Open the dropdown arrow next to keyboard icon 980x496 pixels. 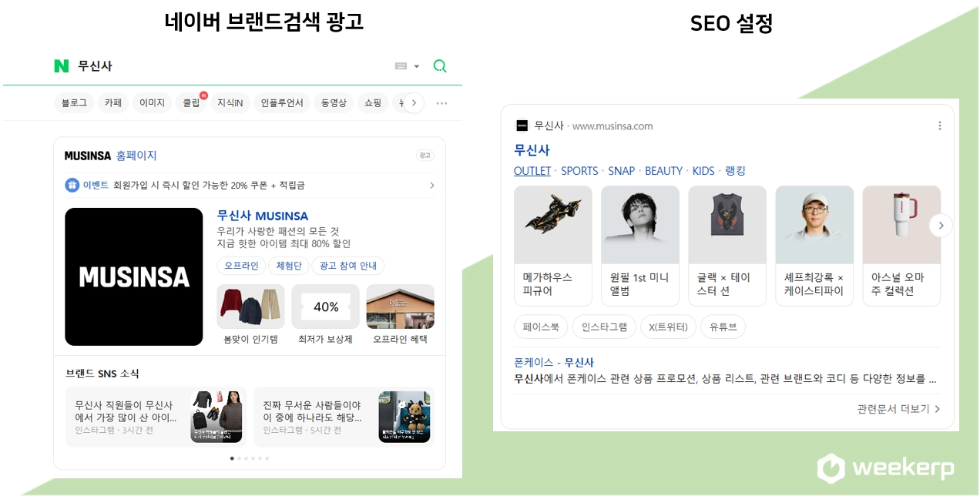click(x=416, y=65)
